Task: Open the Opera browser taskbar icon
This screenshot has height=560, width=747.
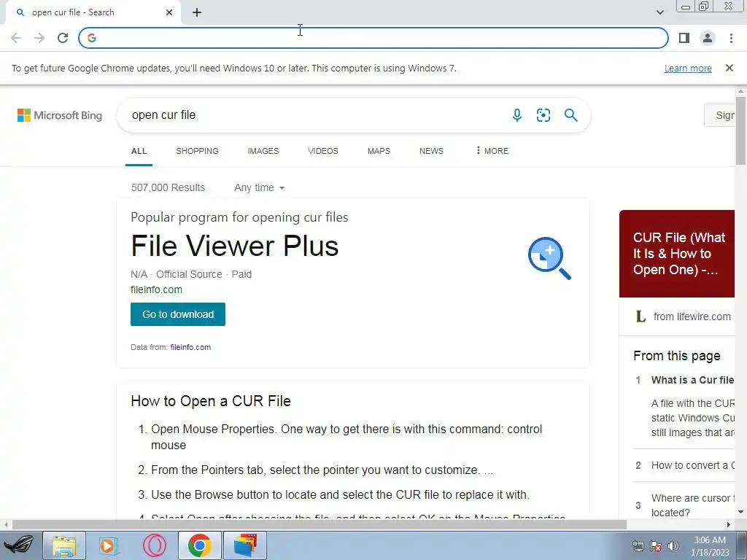Action: [x=155, y=545]
